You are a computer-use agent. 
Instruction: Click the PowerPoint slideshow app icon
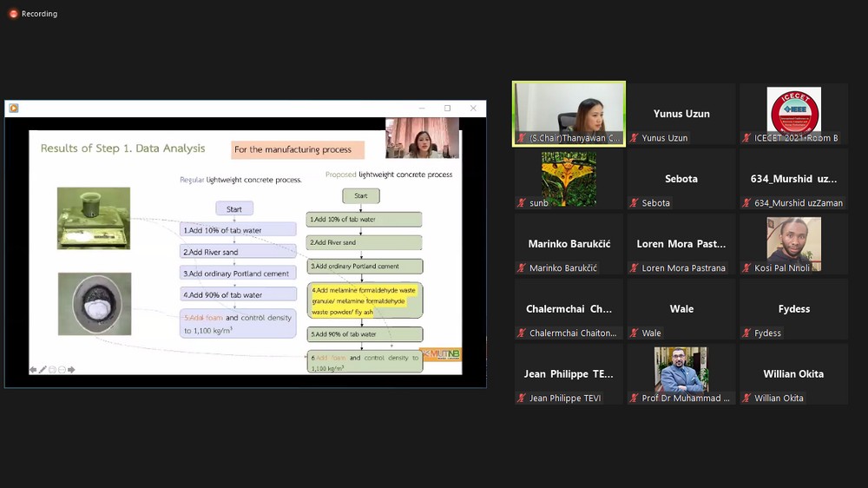(x=13, y=109)
